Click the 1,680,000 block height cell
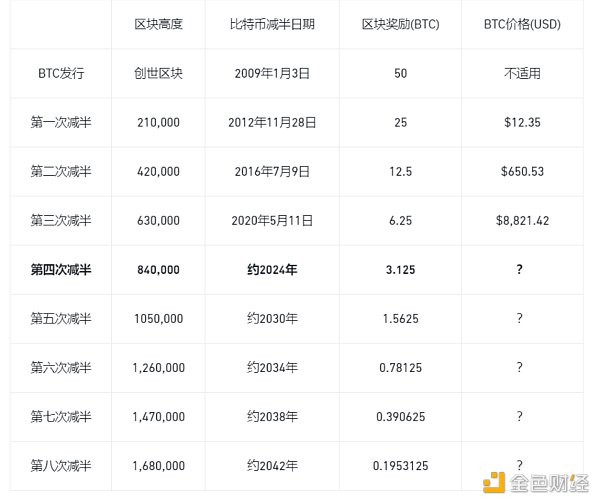This screenshot has width=600, height=504. tap(157, 465)
